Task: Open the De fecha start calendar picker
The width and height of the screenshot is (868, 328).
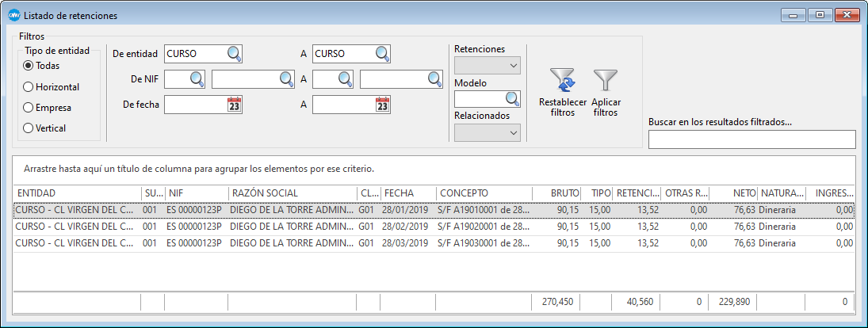Action: (234, 105)
